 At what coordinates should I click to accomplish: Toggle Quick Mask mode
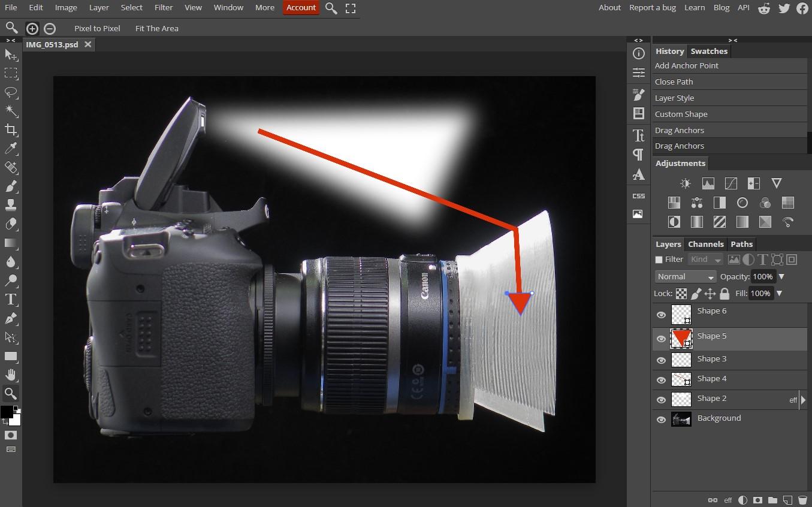(x=11, y=435)
